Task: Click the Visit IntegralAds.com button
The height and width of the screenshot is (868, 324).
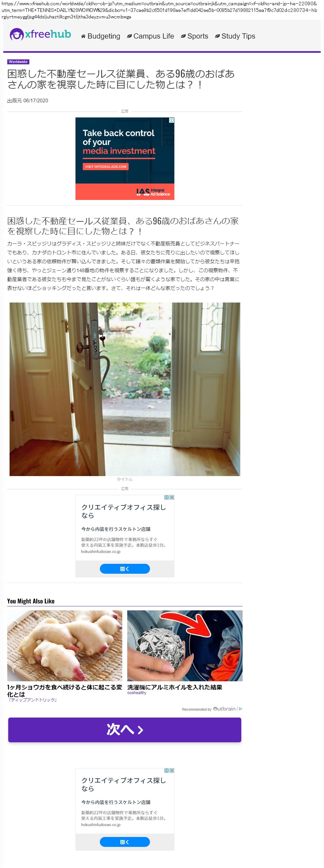Action: point(105,167)
